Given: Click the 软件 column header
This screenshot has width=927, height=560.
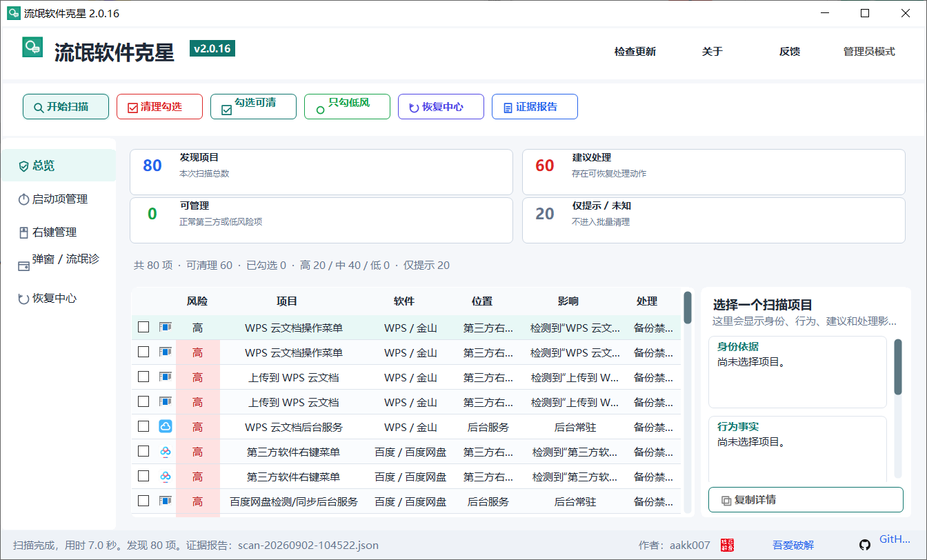Looking at the screenshot, I should click(404, 301).
